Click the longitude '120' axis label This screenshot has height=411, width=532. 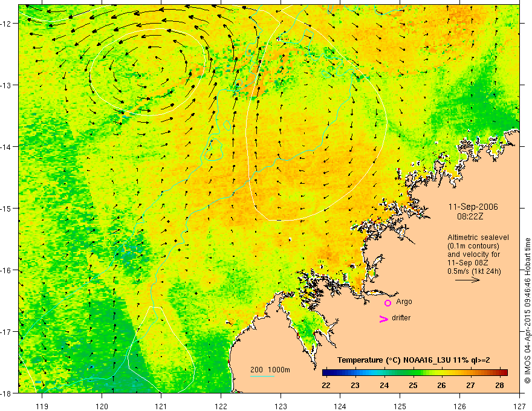tap(102, 406)
